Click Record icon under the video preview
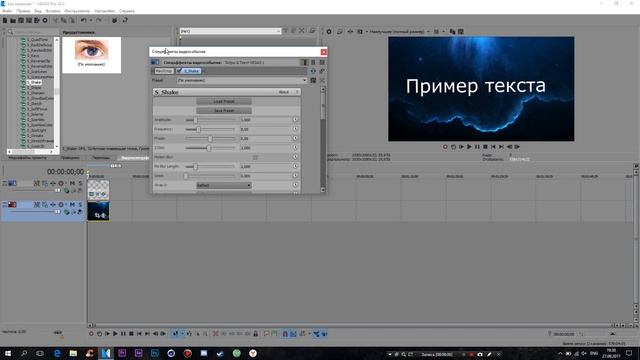This screenshot has height=360, width=640. pos(445,147)
